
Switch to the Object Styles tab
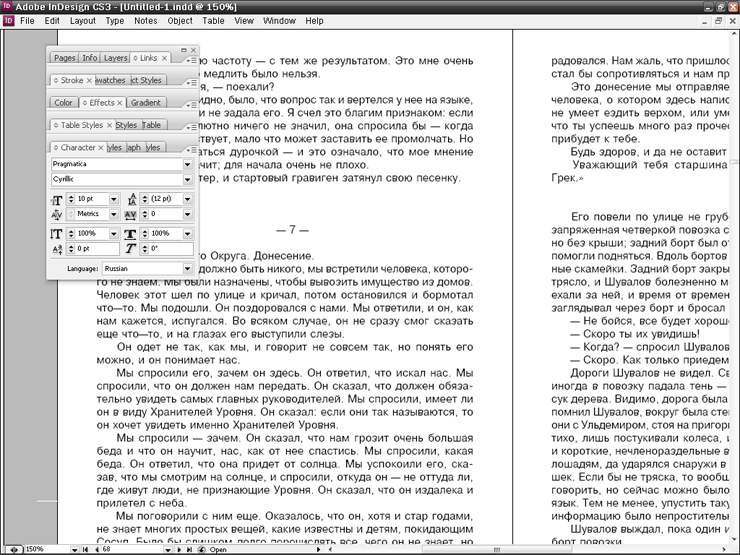147,80
